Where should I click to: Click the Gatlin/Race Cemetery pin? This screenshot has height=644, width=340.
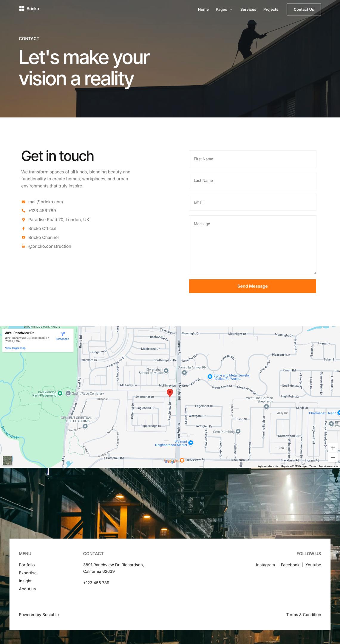[68, 393]
